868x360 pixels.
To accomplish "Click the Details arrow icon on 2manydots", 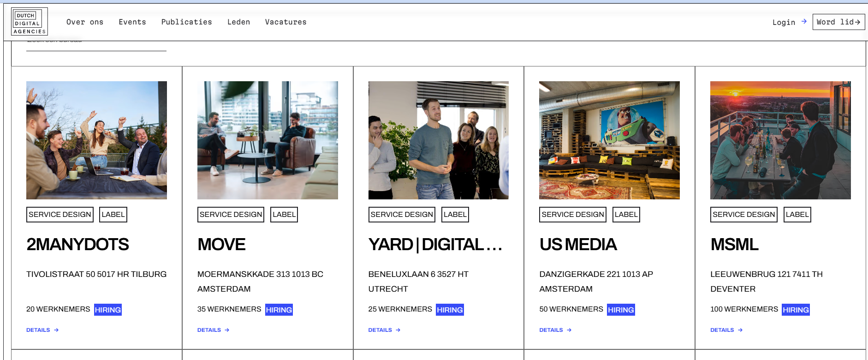I will 56,330.
